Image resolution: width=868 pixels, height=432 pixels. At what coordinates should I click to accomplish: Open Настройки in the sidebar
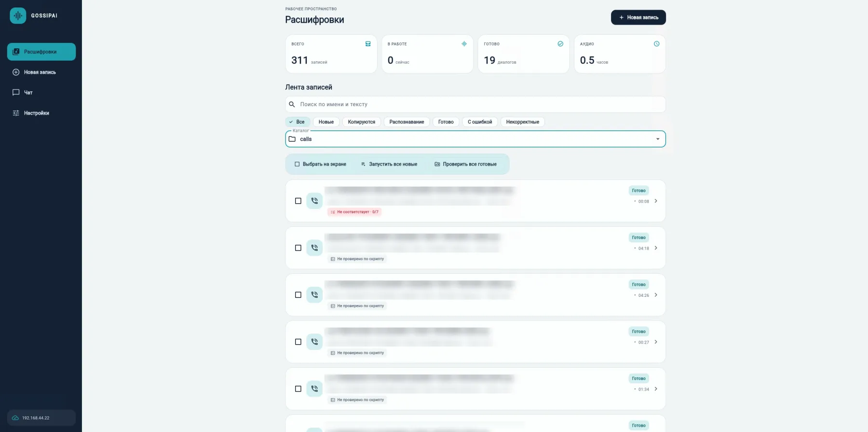pos(41,113)
